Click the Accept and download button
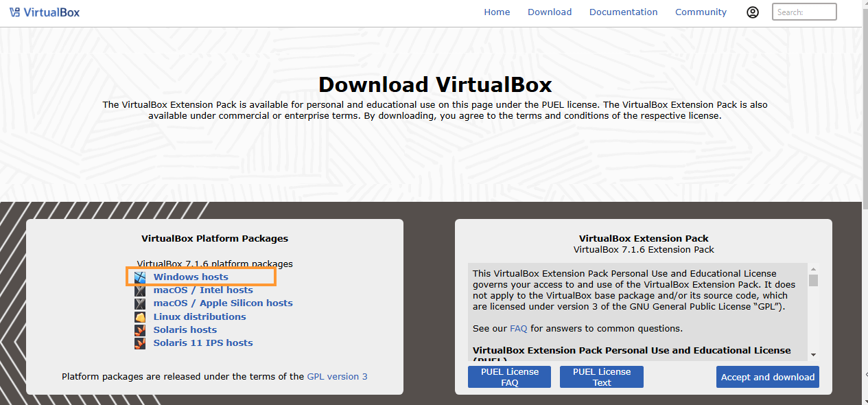The image size is (868, 405). 768,377
